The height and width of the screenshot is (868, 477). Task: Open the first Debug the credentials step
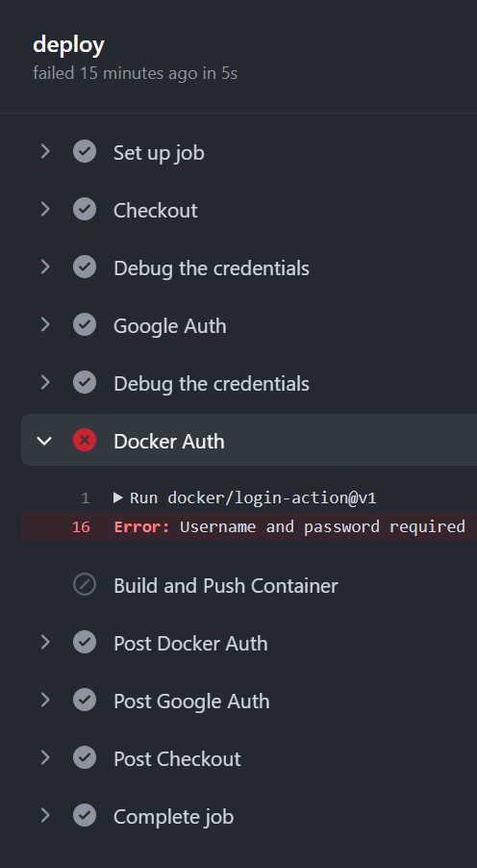point(249,268)
